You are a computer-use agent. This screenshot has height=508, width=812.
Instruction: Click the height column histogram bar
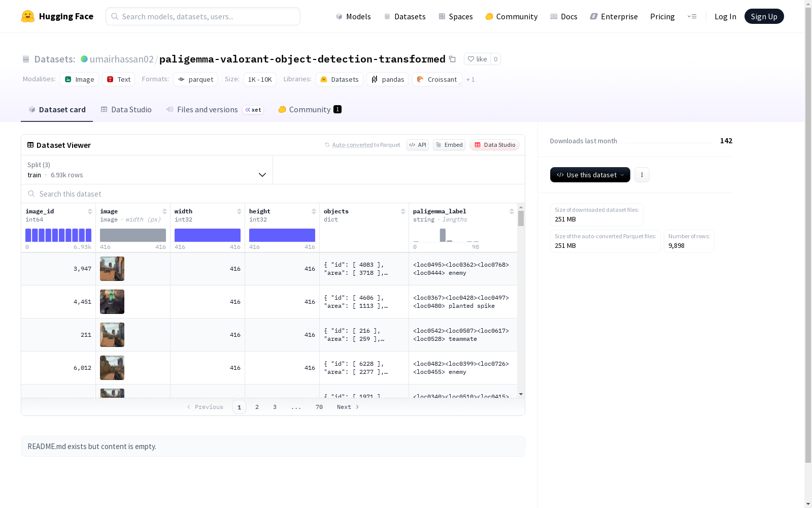point(282,235)
